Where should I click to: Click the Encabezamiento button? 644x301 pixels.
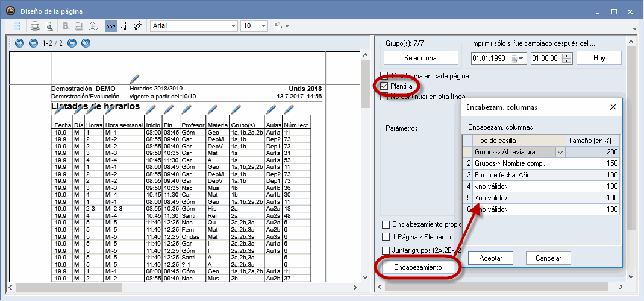pyautogui.click(x=418, y=267)
